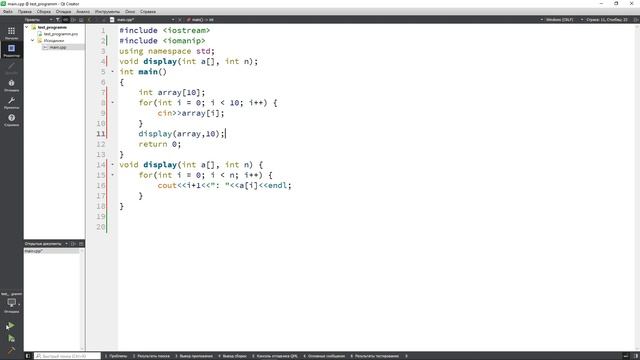Fold the for loop at line 8
The height and width of the screenshot is (360, 640).
pyautogui.click(x=113, y=103)
